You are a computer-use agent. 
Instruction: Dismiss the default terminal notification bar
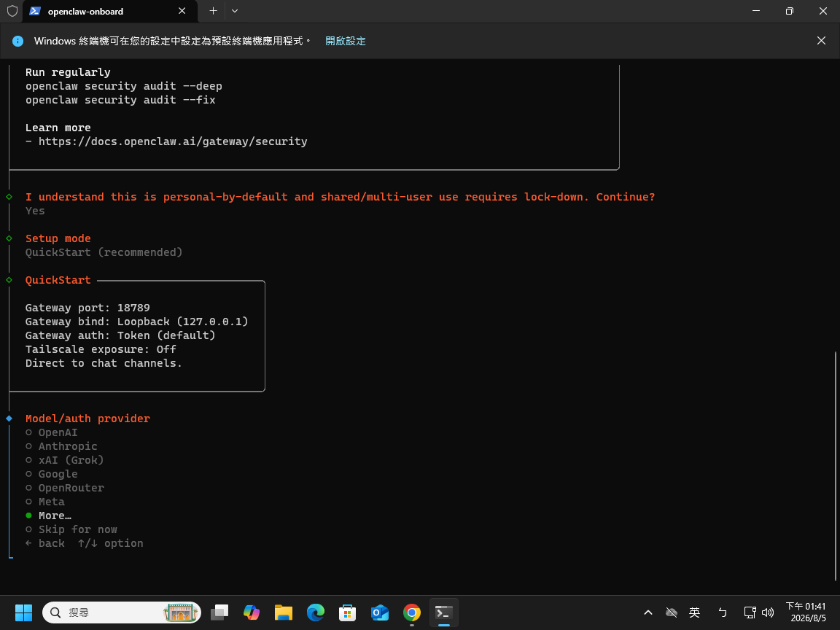[x=821, y=41]
